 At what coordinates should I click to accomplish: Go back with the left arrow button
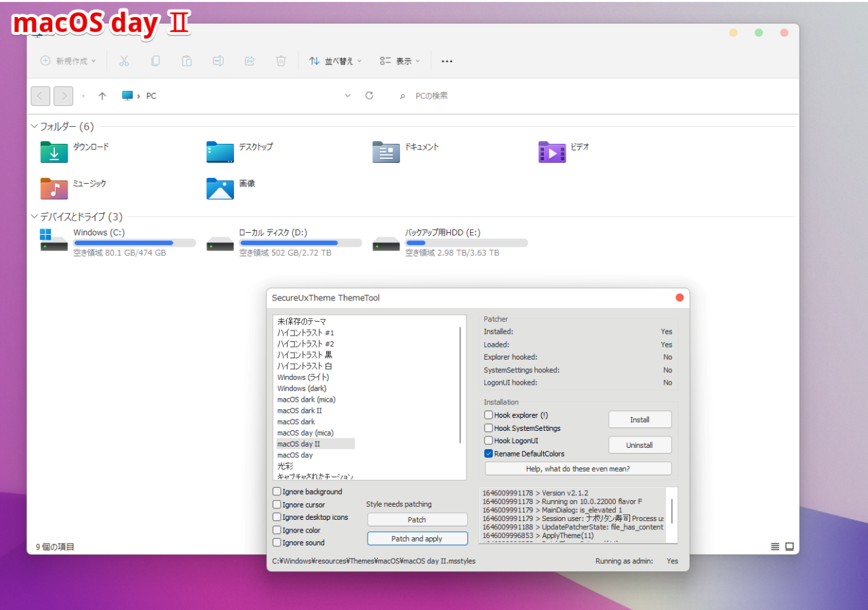40,96
